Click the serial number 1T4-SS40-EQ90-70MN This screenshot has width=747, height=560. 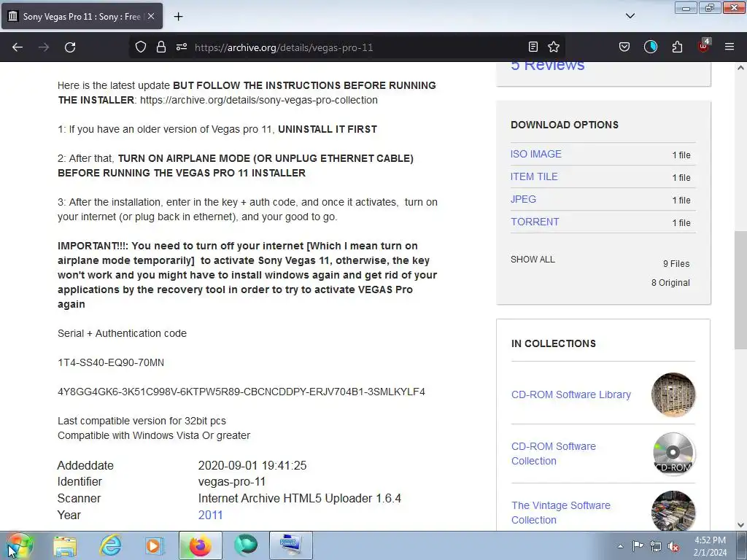[x=111, y=363]
